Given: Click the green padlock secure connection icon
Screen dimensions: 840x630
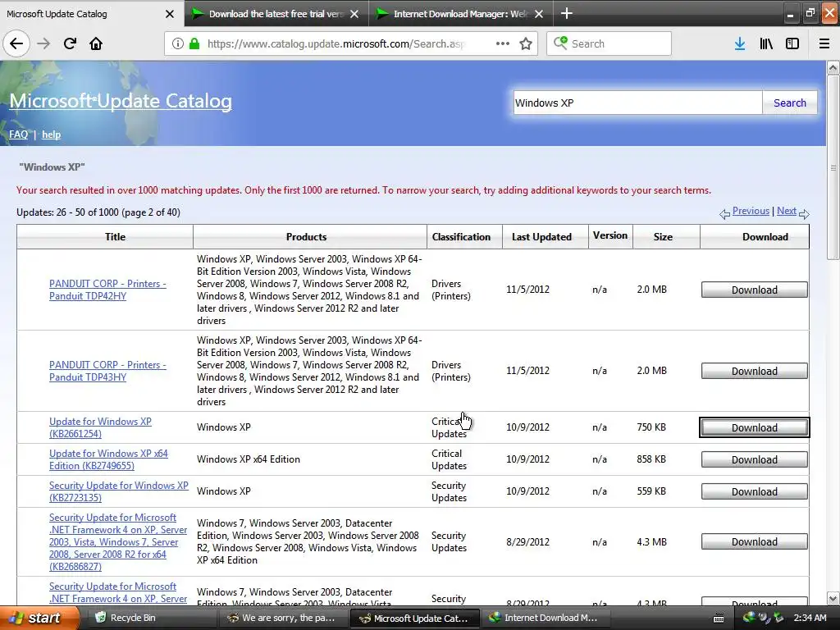Looking at the screenshot, I should coord(194,43).
